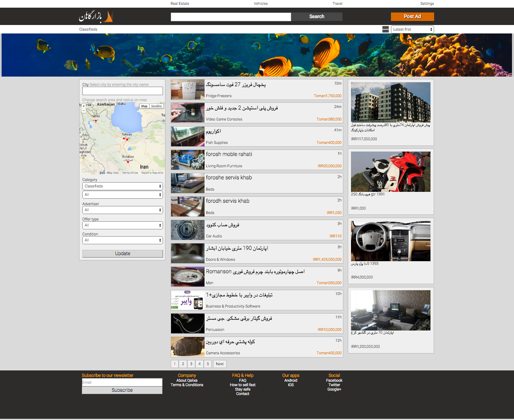This screenshot has width=514, height=420.
Task: Open the red motorcycle ad image
Action: coord(391,172)
